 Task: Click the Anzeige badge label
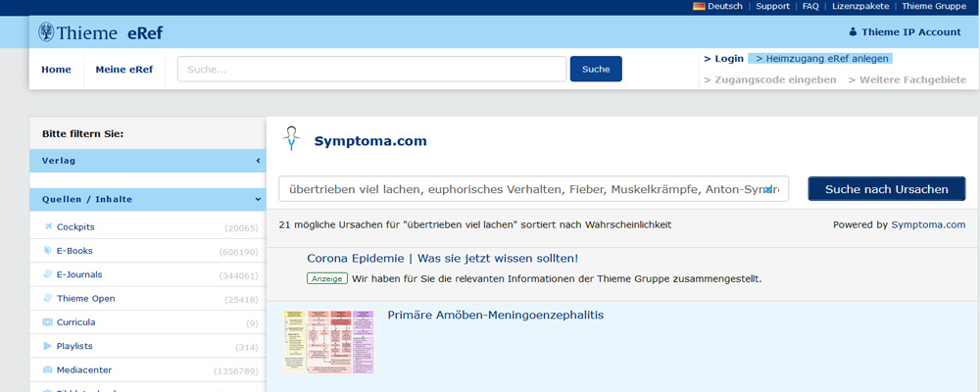point(327,279)
